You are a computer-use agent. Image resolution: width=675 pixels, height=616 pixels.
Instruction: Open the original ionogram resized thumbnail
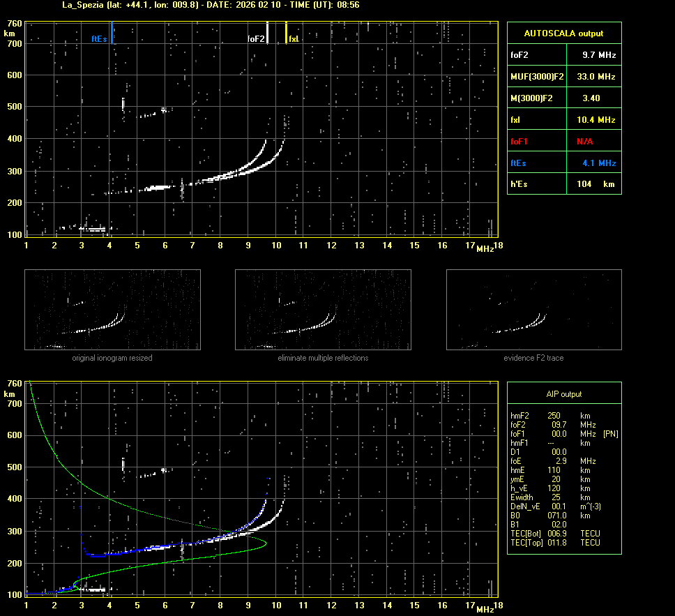(112, 310)
